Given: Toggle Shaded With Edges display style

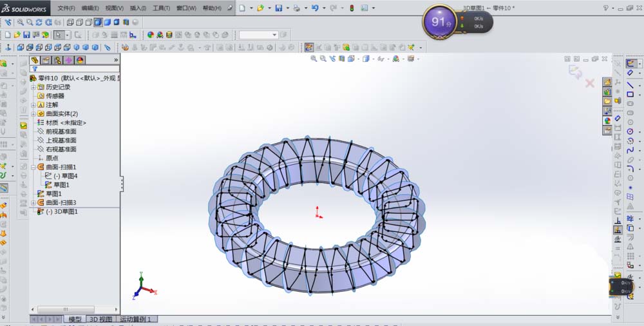Looking at the screenshot, I should 98,23.
